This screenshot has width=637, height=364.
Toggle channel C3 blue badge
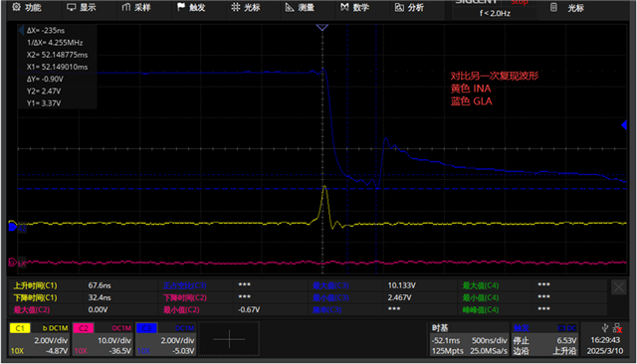pos(146,328)
